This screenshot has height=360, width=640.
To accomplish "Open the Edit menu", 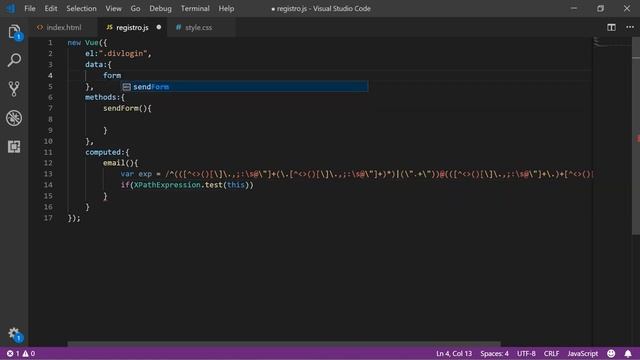I will (x=51, y=9).
